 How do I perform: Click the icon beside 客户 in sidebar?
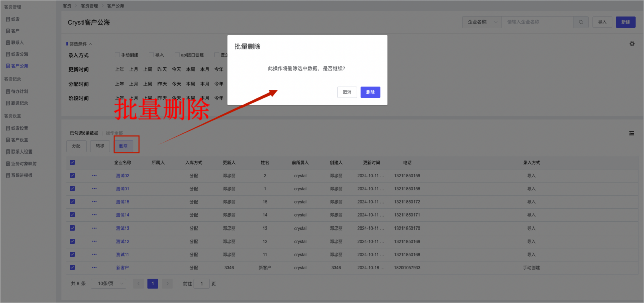[x=8, y=31]
